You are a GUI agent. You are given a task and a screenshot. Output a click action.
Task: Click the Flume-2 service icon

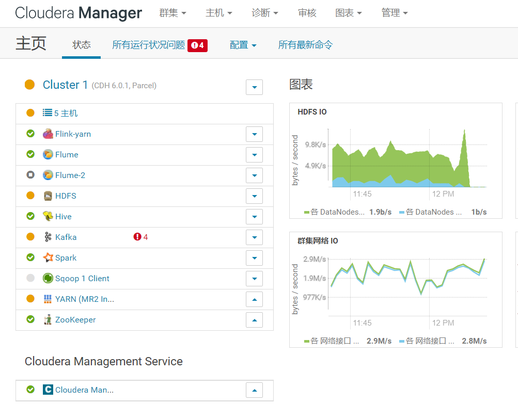point(48,175)
